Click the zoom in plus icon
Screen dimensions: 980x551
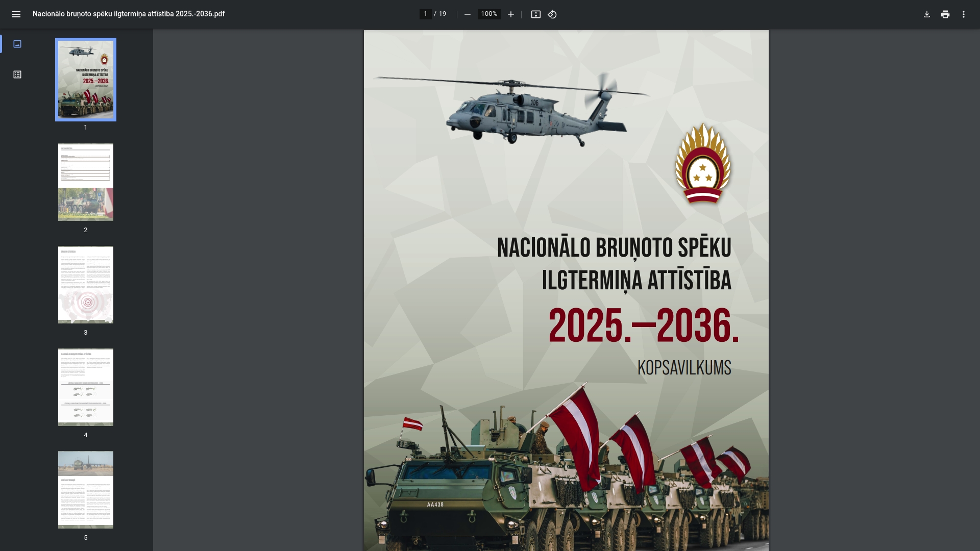click(x=510, y=14)
